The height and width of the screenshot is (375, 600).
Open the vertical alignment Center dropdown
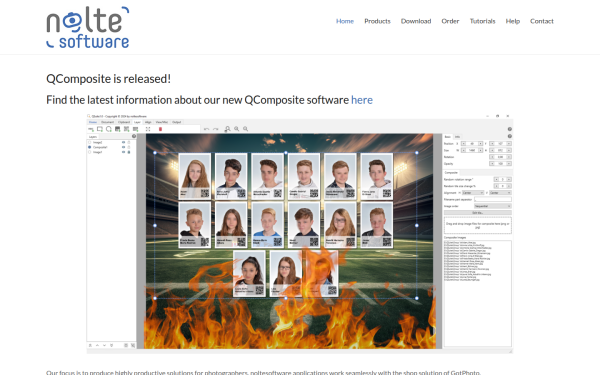500,192
